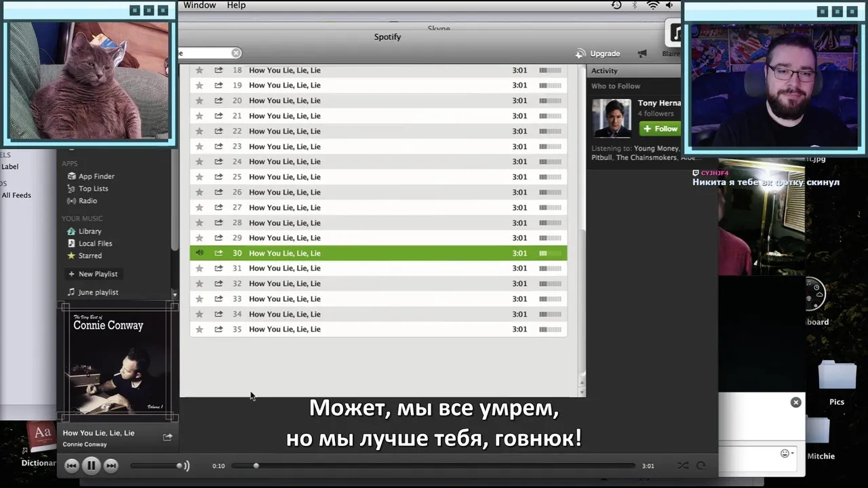
Task: Click the Connie Conway artist link
Action: tap(85, 445)
